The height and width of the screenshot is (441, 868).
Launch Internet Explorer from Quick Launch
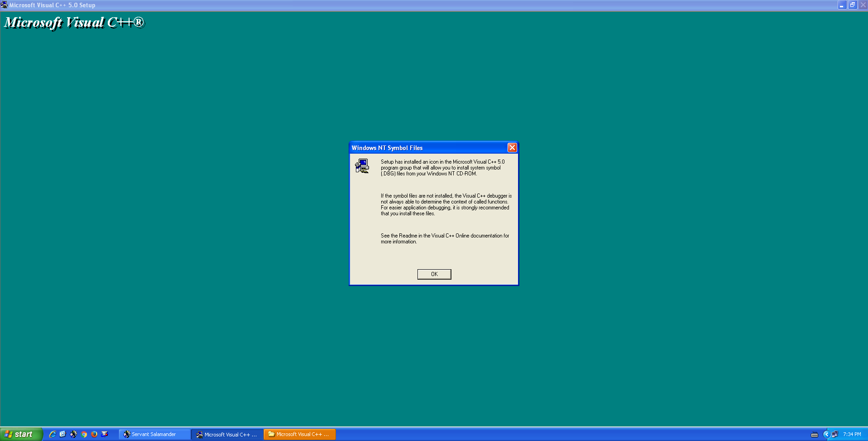pyautogui.click(x=53, y=434)
